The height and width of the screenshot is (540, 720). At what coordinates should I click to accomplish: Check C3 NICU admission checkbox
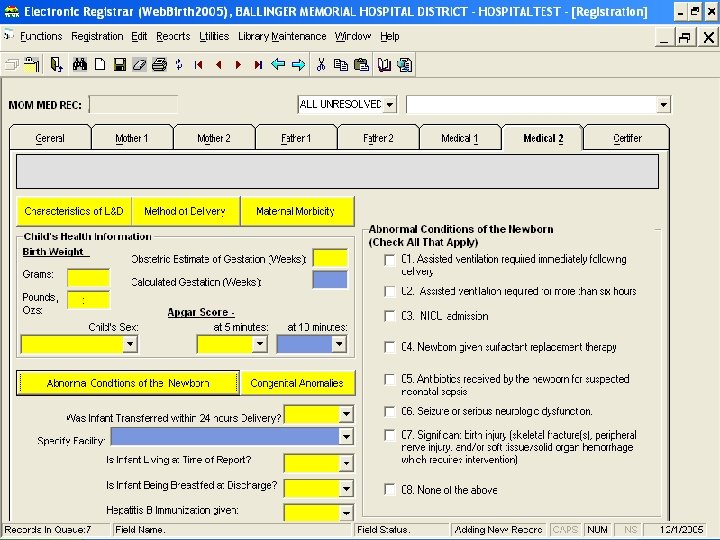pos(389,316)
